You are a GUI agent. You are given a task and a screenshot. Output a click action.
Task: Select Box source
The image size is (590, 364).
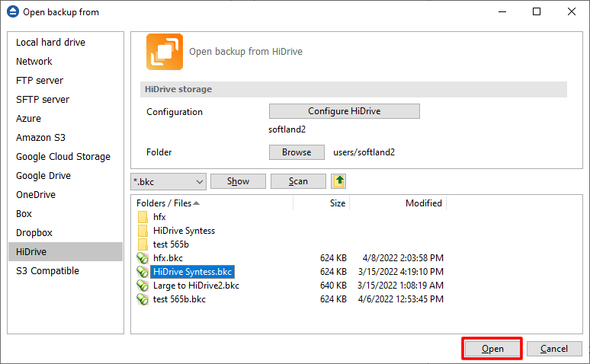point(66,213)
